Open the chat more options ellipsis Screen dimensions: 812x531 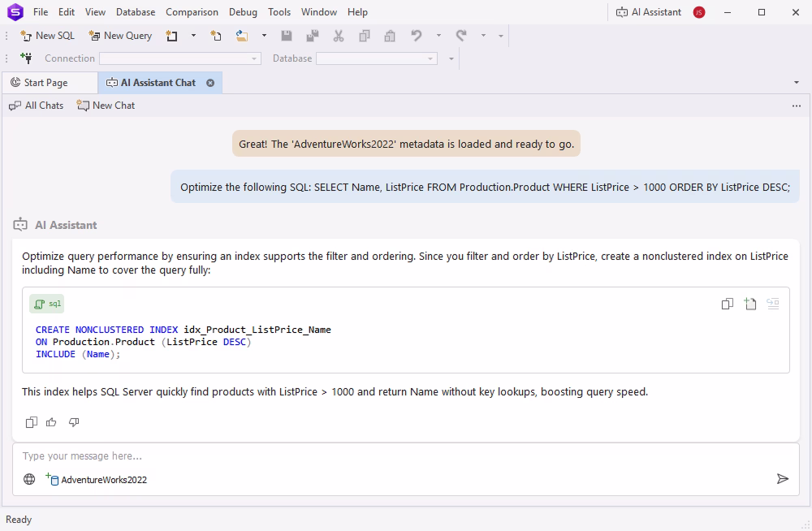coord(797,106)
